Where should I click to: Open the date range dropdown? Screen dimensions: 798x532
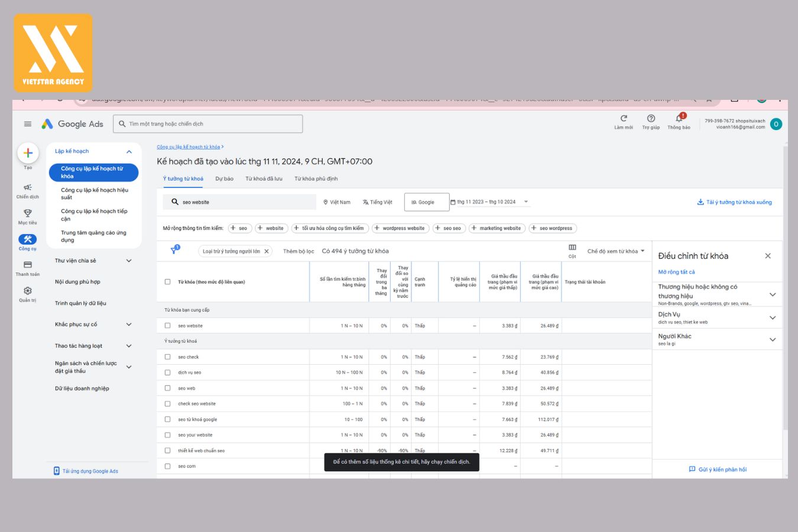(490, 202)
